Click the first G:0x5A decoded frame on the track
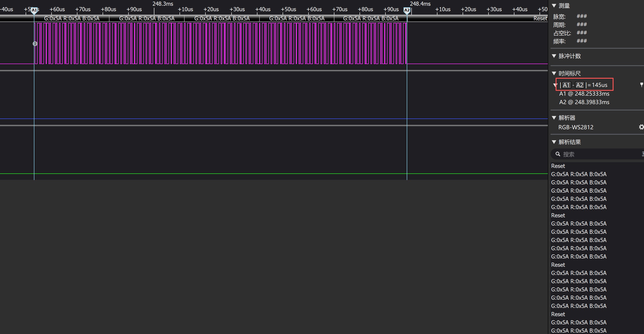The image size is (644, 334). [x=72, y=19]
